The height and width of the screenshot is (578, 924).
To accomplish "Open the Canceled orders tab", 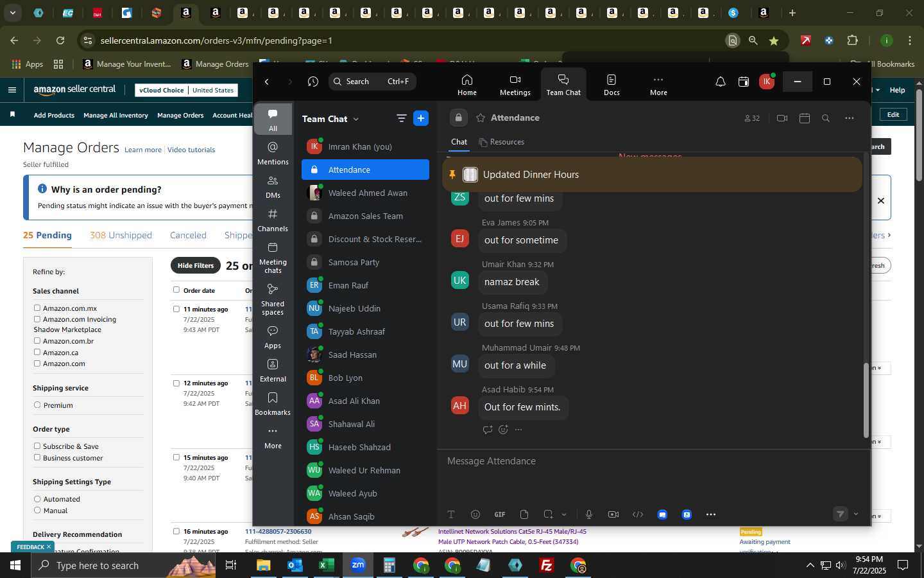I will point(188,235).
